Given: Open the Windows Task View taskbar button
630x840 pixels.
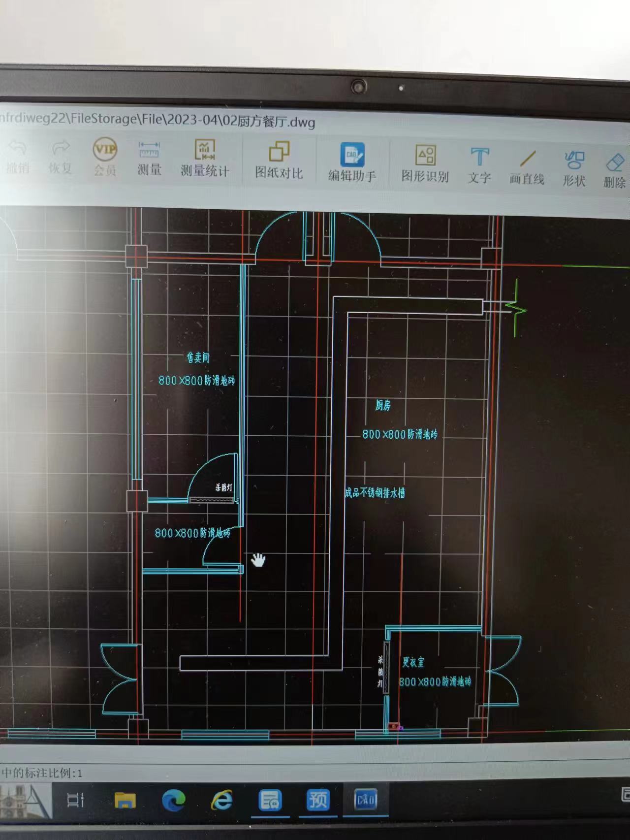Looking at the screenshot, I should [75, 800].
